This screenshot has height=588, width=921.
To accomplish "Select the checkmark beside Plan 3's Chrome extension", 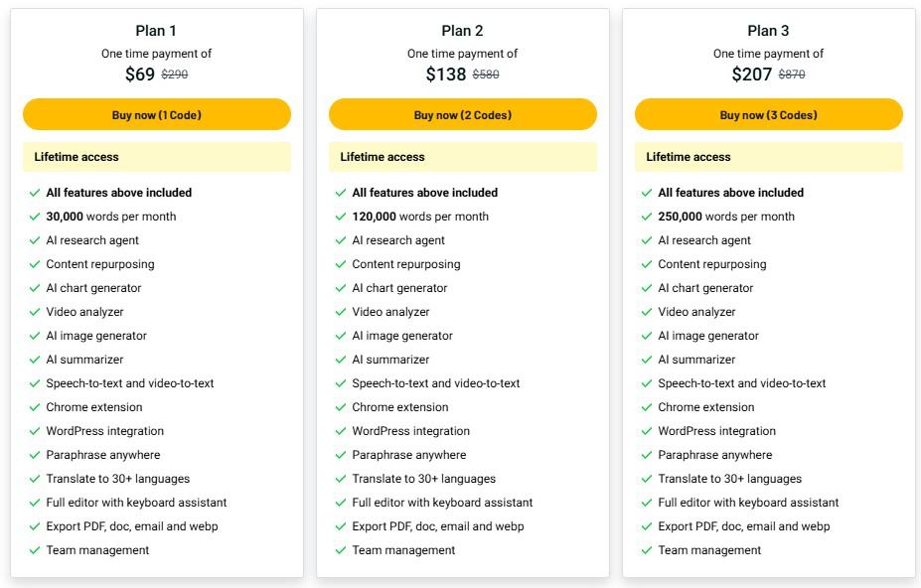I will tap(646, 407).
